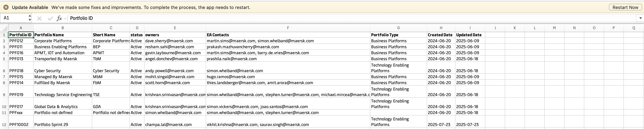This screenshot has width=644, height=129.
Task: Click cell gavin.laybourne@maersk.com
Action: (175, 53)
